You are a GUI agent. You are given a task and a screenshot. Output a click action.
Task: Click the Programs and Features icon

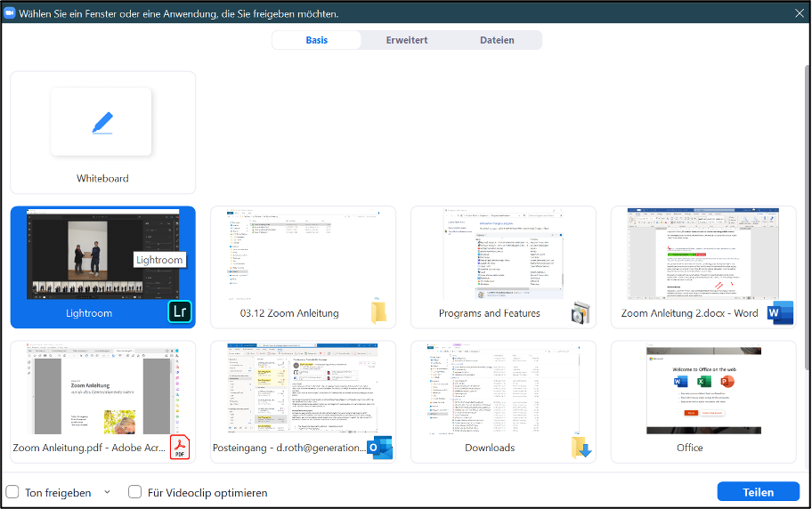coord(581,313)
